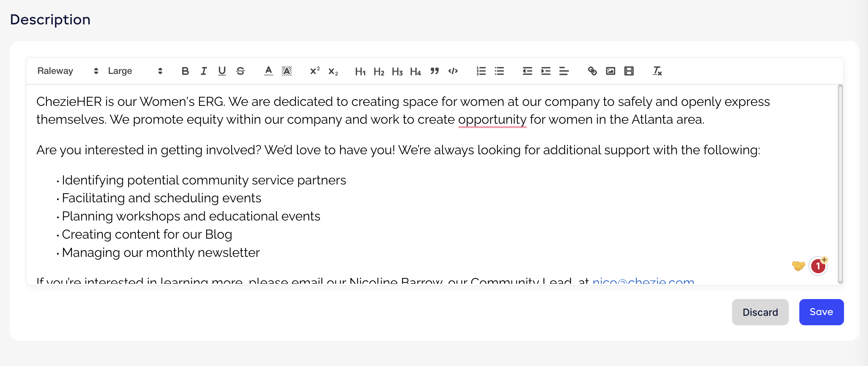Insert a blockquote
This screenshot has width=868, height=366.
coord(434,71)
